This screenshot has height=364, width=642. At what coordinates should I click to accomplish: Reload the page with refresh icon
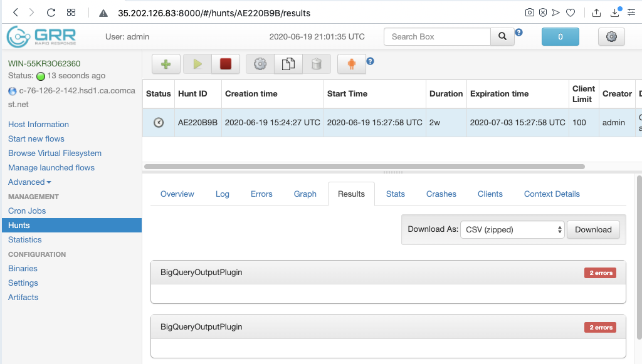click(x=51, y=13)
